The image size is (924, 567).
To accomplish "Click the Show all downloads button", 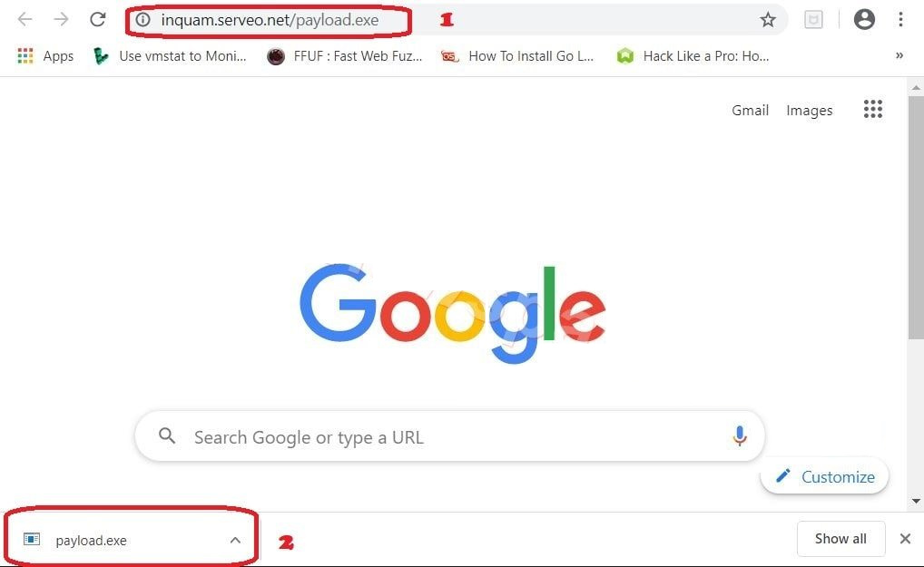I will click(840, 539).
